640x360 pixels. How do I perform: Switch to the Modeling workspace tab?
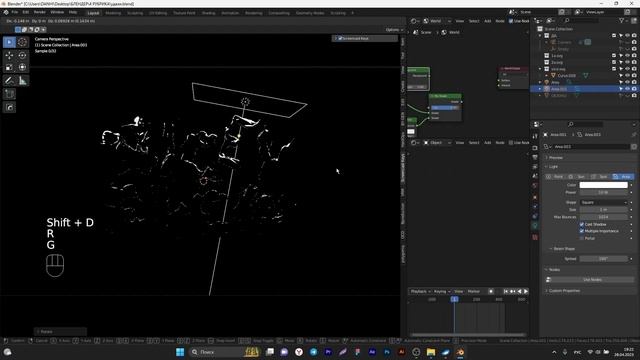[113, 13]
